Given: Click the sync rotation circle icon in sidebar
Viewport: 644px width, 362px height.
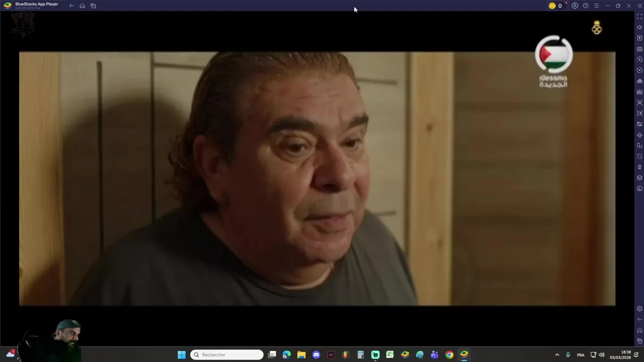Looking at the screenshot, I should (x=639, y=70).
